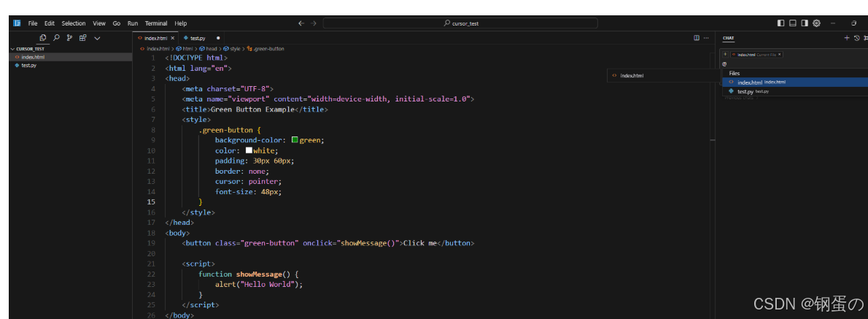This screenshot has width=868, height=319.
Task: Click the showMessage function name on line 22
Action: click(259, 274)
